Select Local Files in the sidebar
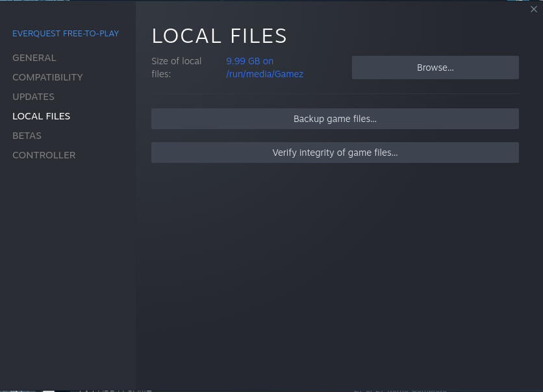This screenshot has width=543, height=392. [41, 116]
